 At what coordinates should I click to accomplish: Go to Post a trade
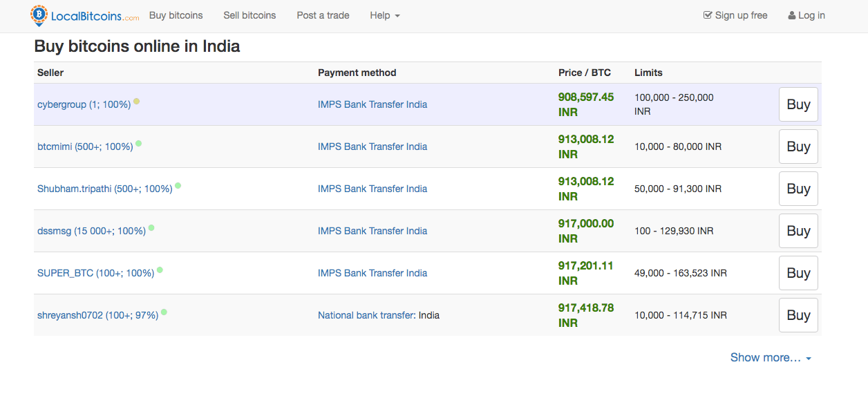click(323, 15)
